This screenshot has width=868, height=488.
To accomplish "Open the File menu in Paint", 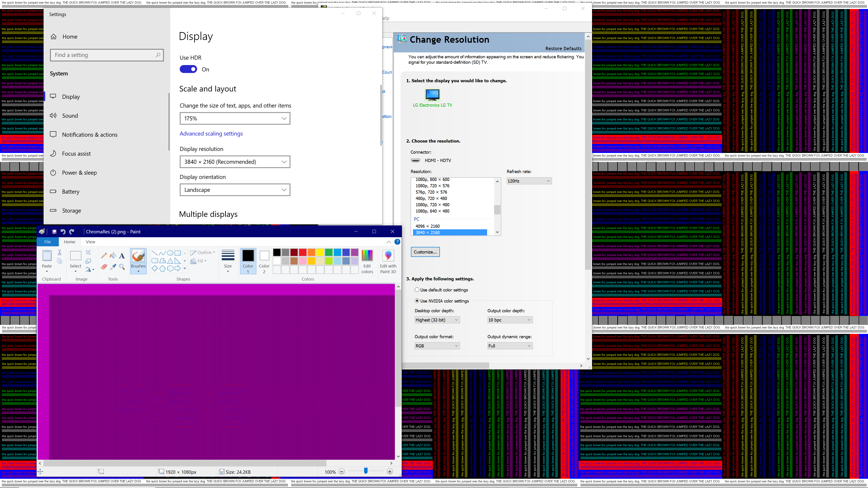I will 47,242.
